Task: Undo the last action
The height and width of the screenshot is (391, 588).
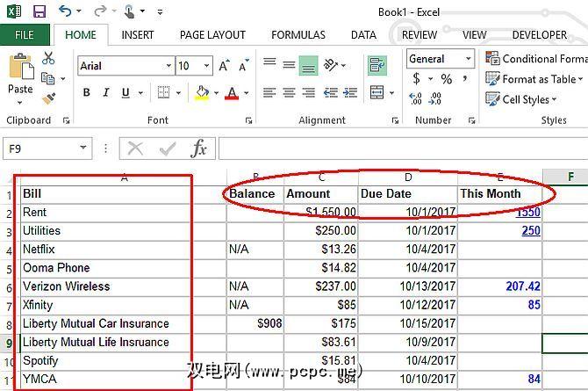Action: point(65,11)
